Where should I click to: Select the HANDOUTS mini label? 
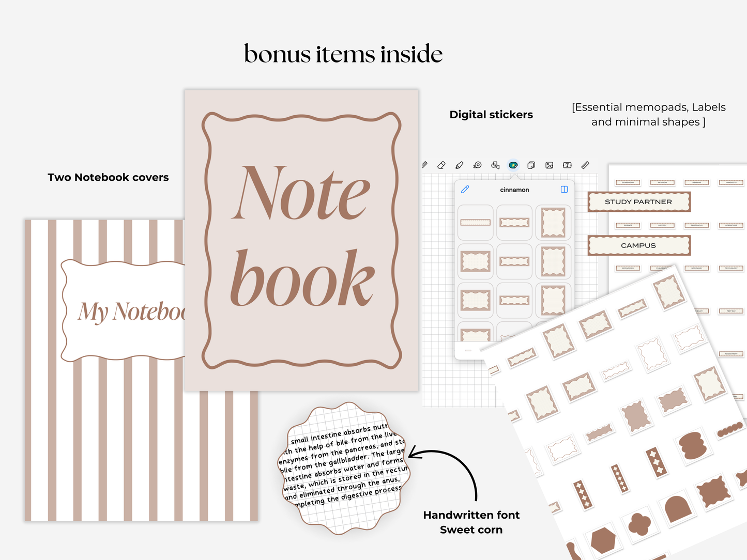pyautogui.click(x=731, y=182)
